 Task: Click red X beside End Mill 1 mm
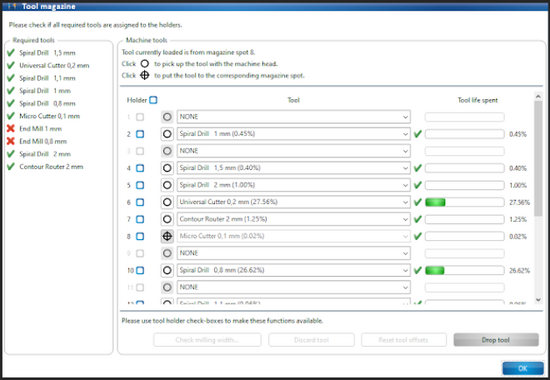coord(11,128)
